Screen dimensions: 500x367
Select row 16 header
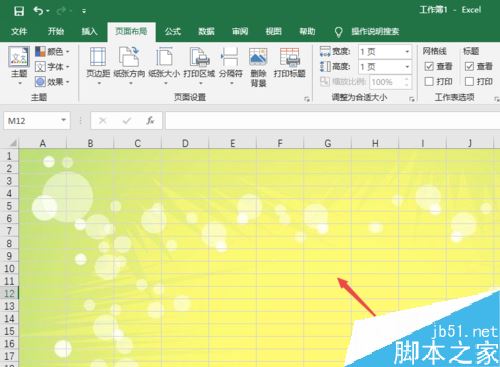tap(9, 344)
